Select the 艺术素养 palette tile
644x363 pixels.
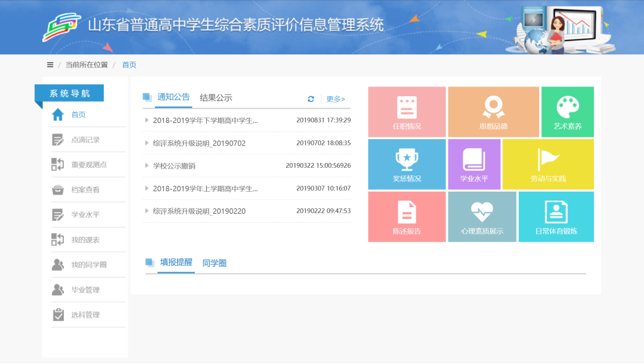pyautogui.click(x=567, y=112)
